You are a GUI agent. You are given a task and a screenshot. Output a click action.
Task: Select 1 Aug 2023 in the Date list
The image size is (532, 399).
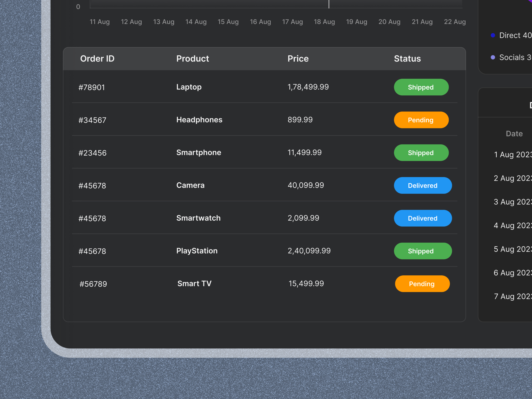[512, 155]
